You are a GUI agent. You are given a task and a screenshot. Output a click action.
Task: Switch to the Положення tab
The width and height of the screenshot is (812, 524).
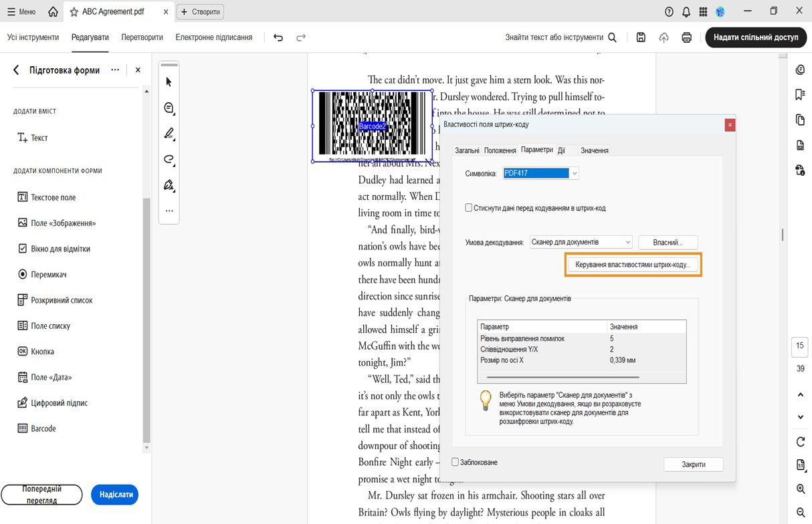click(x=500, y=150)
